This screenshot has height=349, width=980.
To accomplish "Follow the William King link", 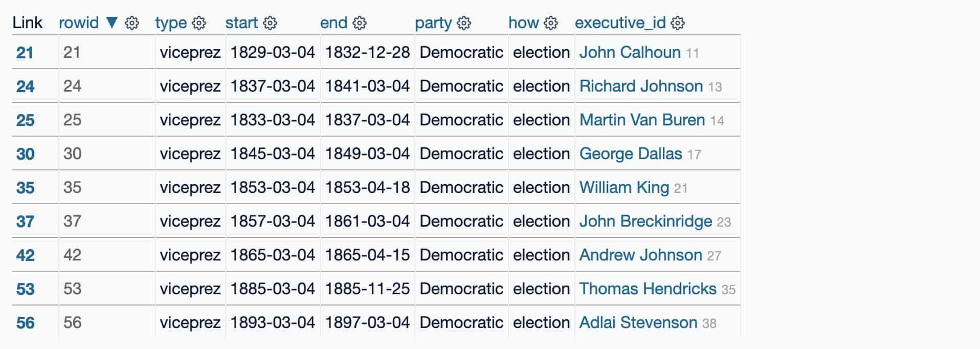I will pyautogui.click(x=623, y=187).
